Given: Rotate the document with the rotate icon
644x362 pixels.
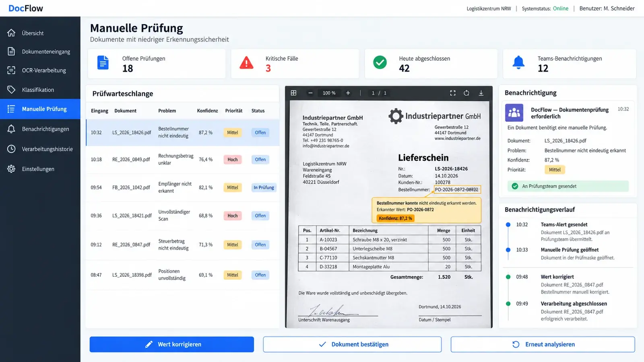Looking at the screenshot, I should coord(466,93).
